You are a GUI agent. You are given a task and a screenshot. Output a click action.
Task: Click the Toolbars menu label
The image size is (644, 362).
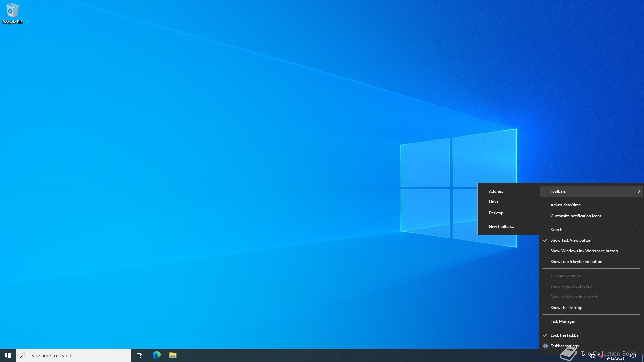tap(558, 191)
